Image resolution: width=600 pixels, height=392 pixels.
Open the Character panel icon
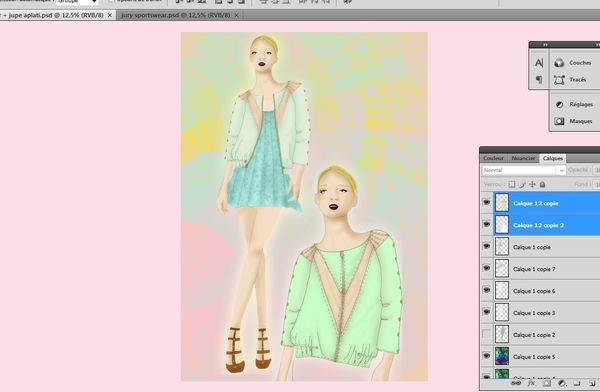tap(539, 62)
